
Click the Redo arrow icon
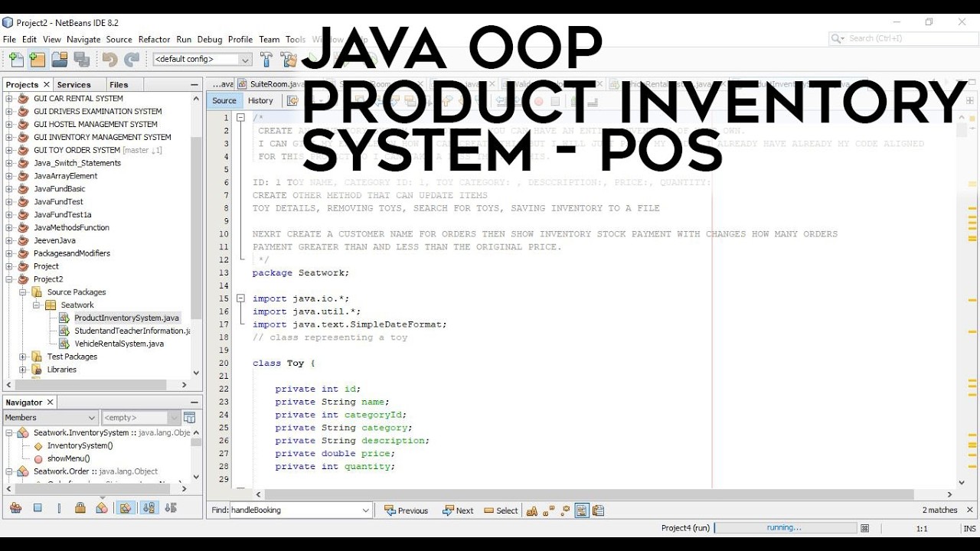tap(132, 59)
